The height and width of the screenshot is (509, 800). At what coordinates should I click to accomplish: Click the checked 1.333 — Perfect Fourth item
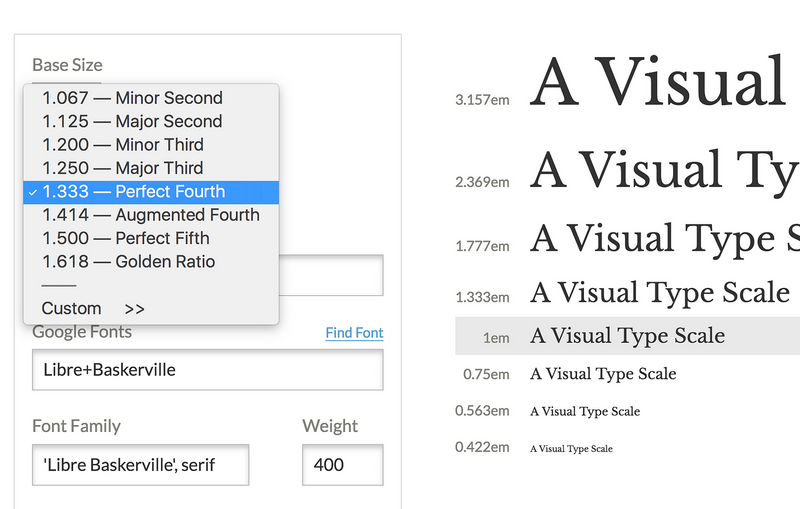coord(151,192)
